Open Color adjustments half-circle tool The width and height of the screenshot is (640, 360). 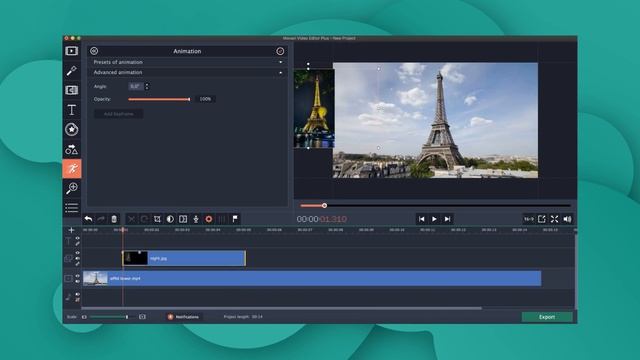[170, 219]
